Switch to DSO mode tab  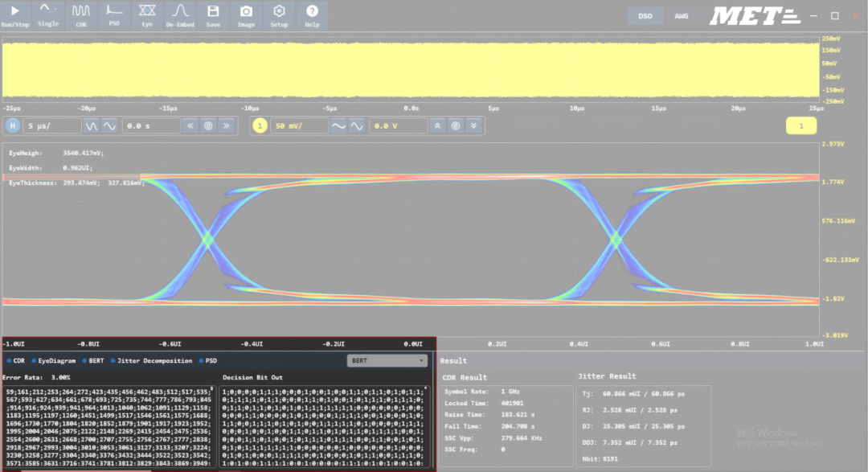(645, 16)
